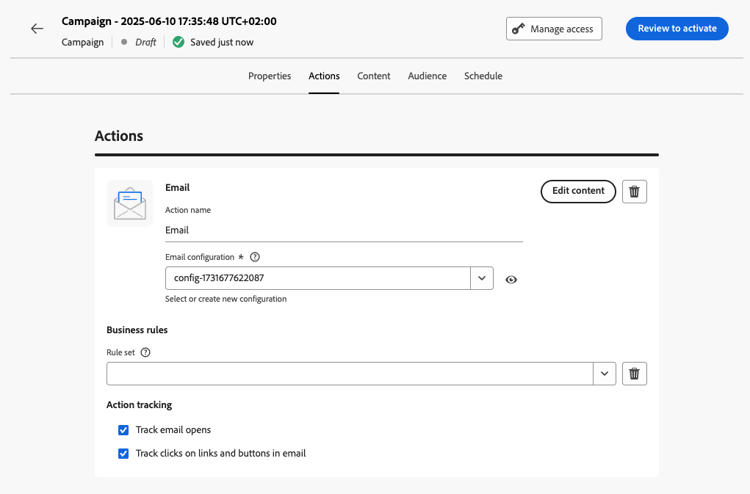Click the back arrow icon
The image size is (750, 494).
(x=37, y=29)
